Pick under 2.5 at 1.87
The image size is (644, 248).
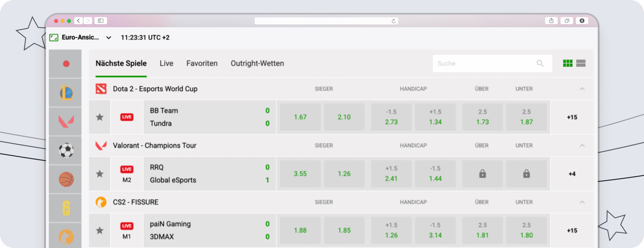coord(526,117)
